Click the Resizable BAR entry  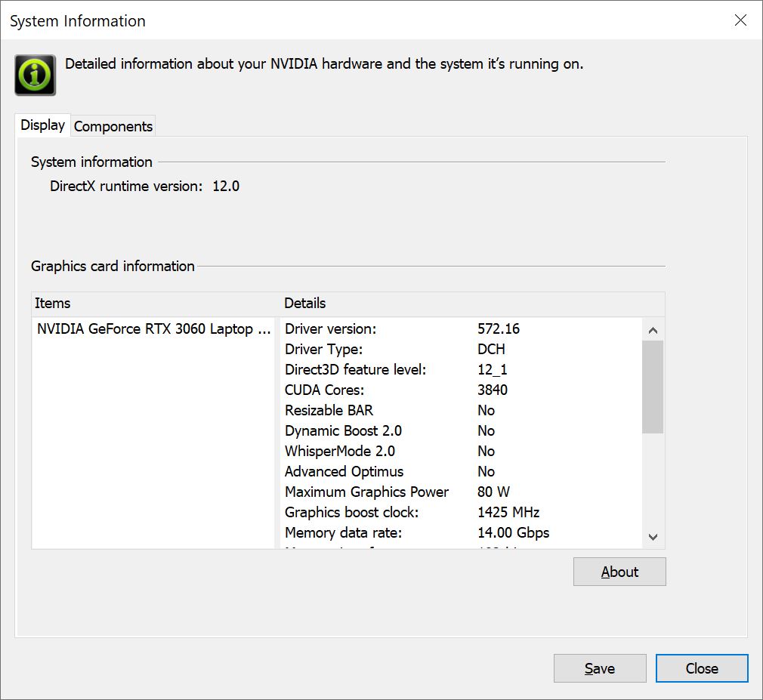[329, 411]
